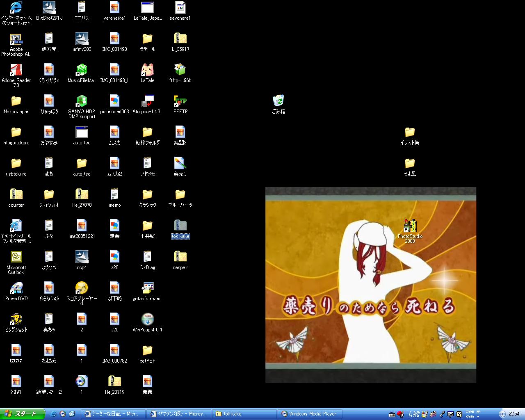Select the MusicFileMa.. shortcut icon
The height and width of the screenshot is (420, 525).
click(x=82, y=73)
